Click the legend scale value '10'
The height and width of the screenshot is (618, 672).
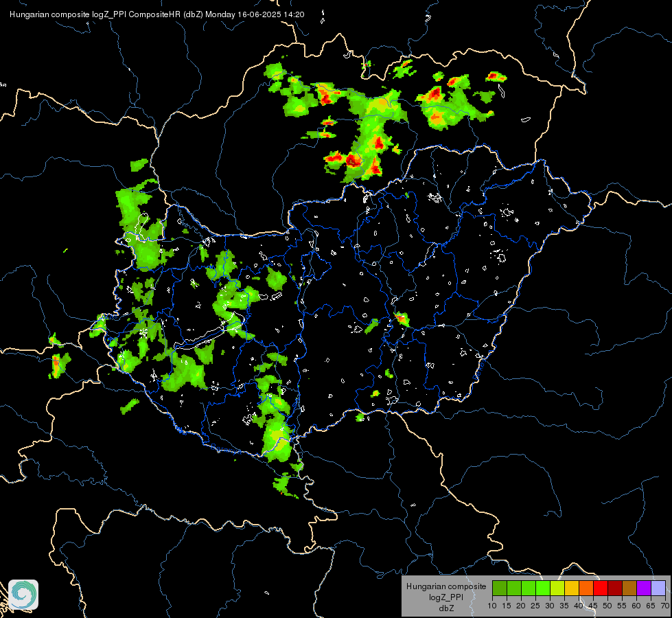(x=492, y=606)
